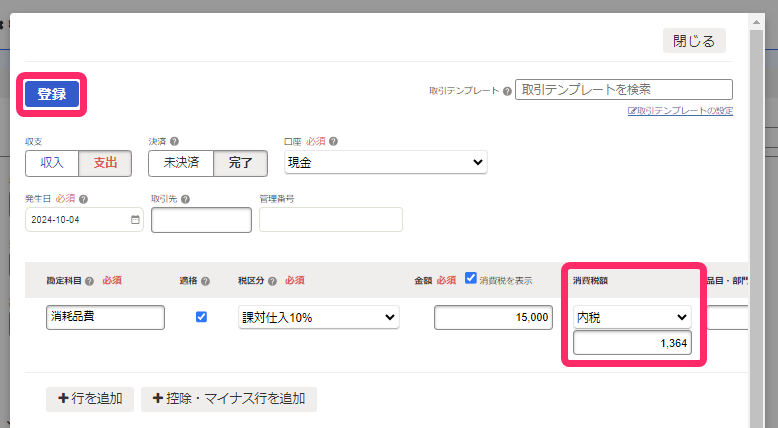Choose 未決済 payment status
This screenshot has height=428, width=778.
(x=181, y=163)
